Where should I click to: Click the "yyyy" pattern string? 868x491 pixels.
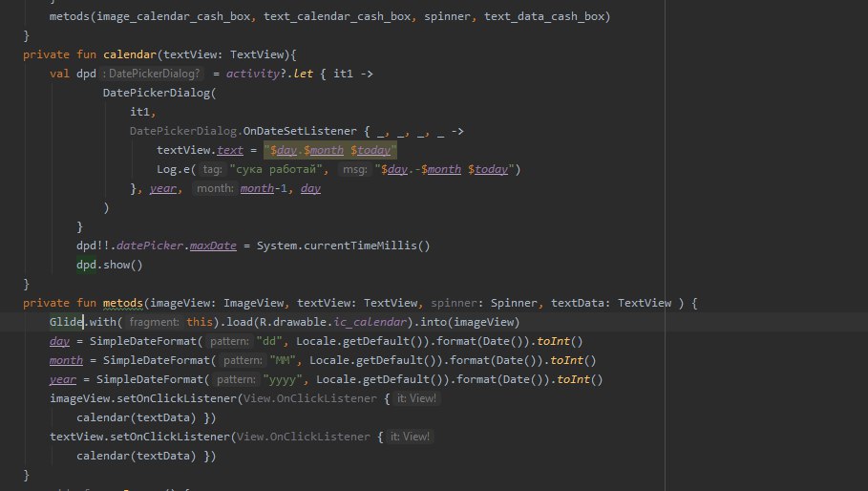[x=283, y=379]
